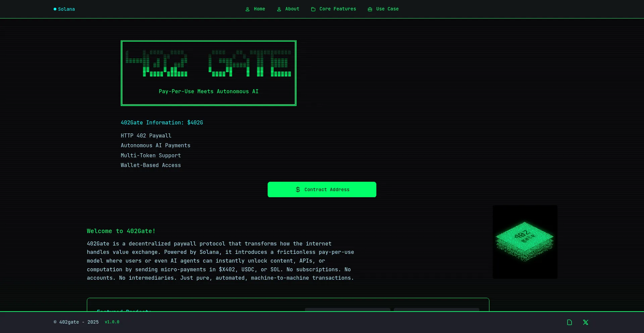
Task: Open the X social icon in the footer
Action: point(586,322)
